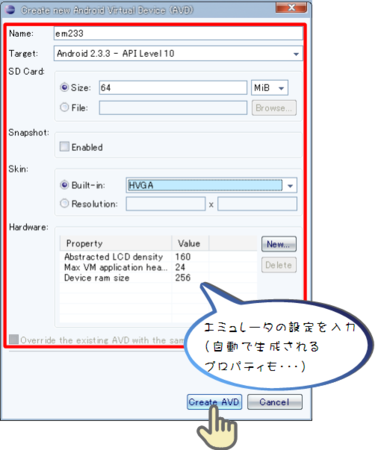Click the value 256 cell
375x450 pixels.
(183, 278)
